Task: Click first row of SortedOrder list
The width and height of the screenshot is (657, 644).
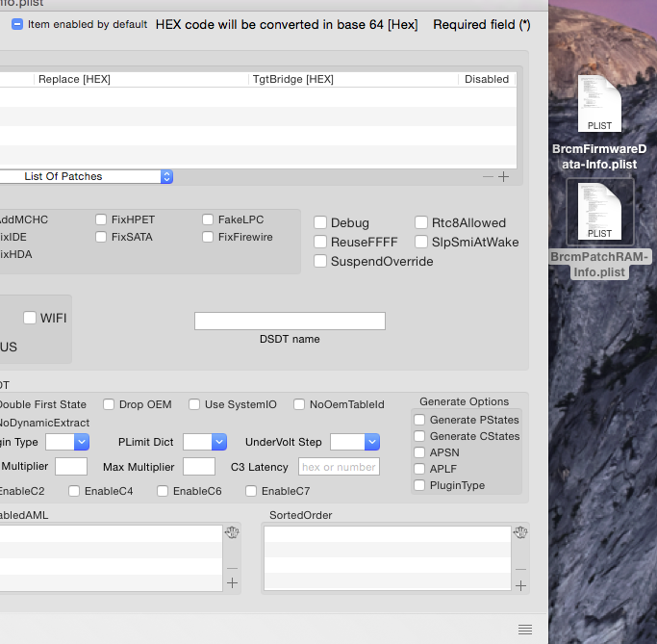Action: click(x=387, y=534)
